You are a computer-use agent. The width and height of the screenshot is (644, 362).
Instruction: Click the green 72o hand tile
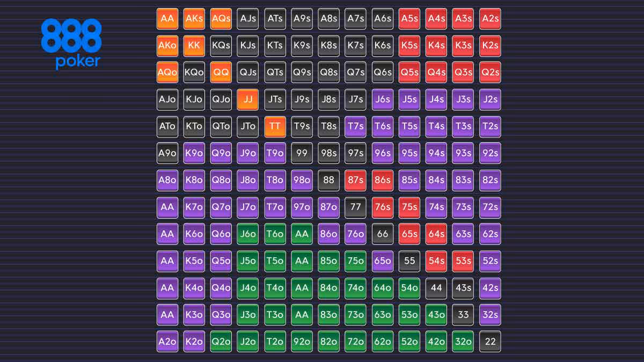tap(356, 342)
